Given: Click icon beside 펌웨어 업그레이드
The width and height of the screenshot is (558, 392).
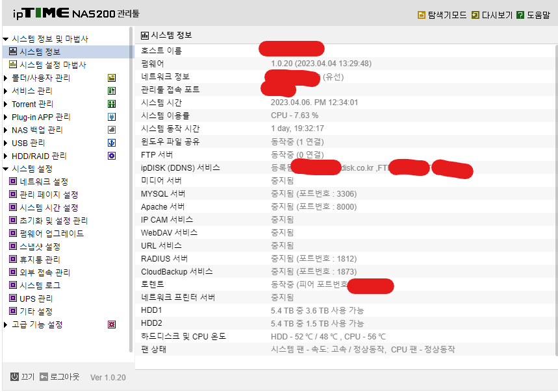Looking at the screenshot, I should 13,233.
